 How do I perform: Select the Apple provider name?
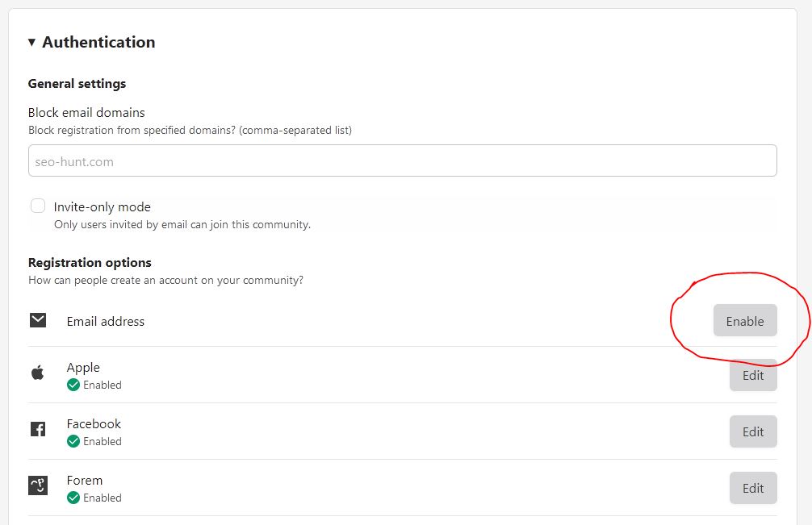83,368
